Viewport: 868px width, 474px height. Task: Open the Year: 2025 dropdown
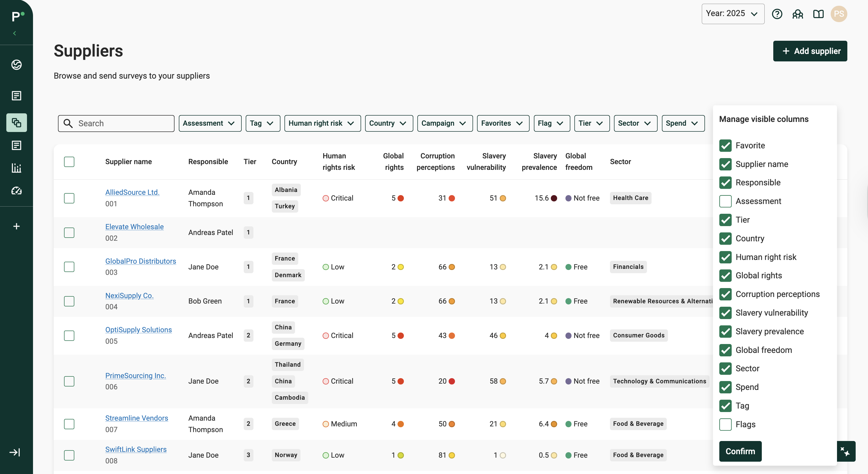tap(733, 14)
